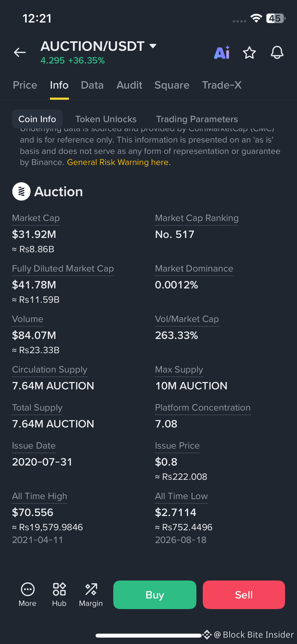Open the Audit tab

pos(129,85)
